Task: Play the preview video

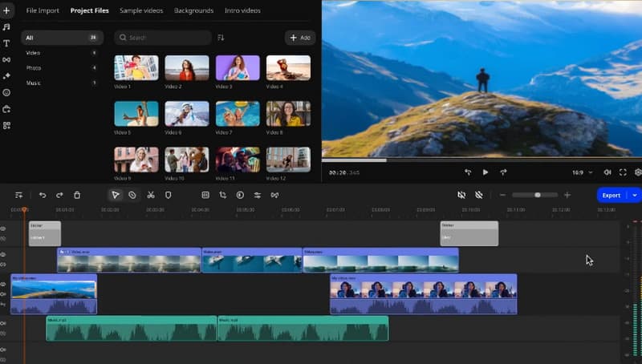Action: 486,172
